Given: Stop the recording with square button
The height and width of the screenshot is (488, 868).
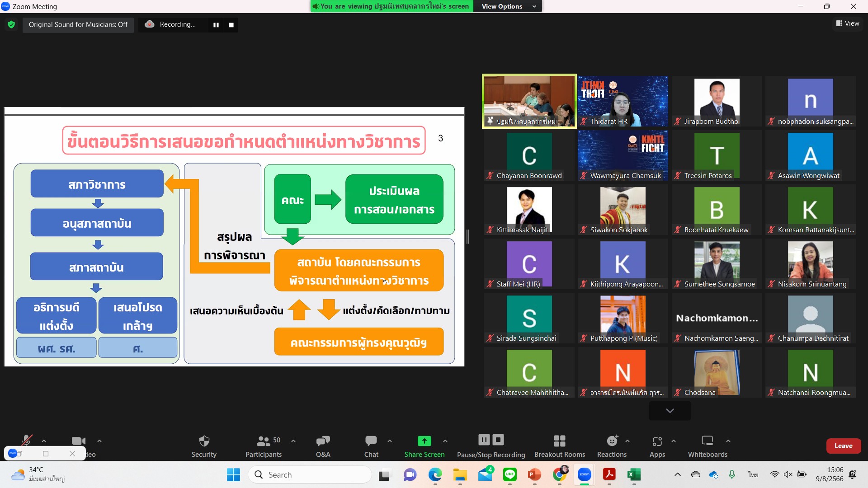Looking at the screenshot, I should (x=231, y=25).
